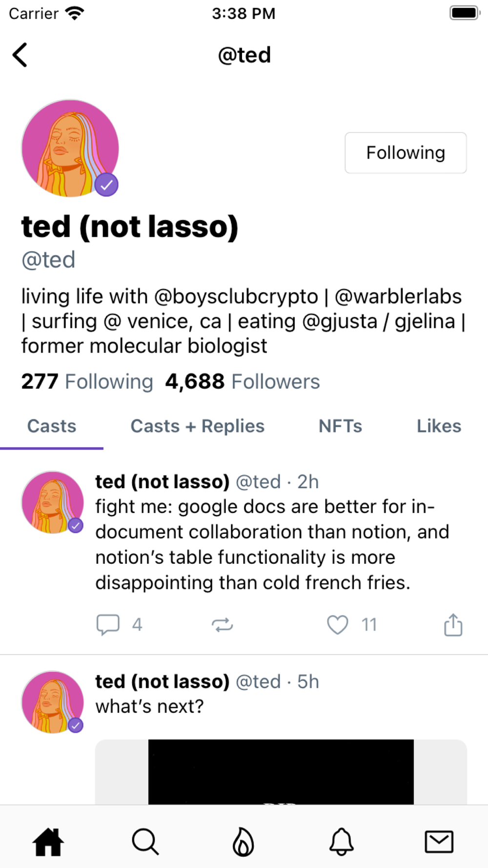Open the Home tab icon

point(48,842)
